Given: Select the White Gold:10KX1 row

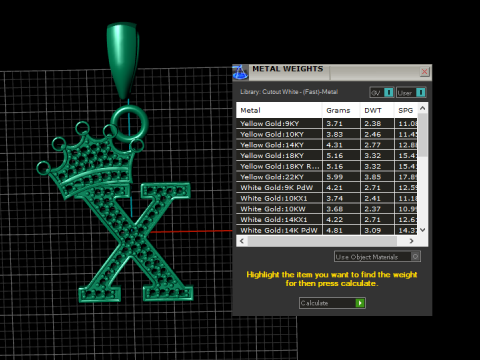Looking at the screenshot, I should click(327, 198).
